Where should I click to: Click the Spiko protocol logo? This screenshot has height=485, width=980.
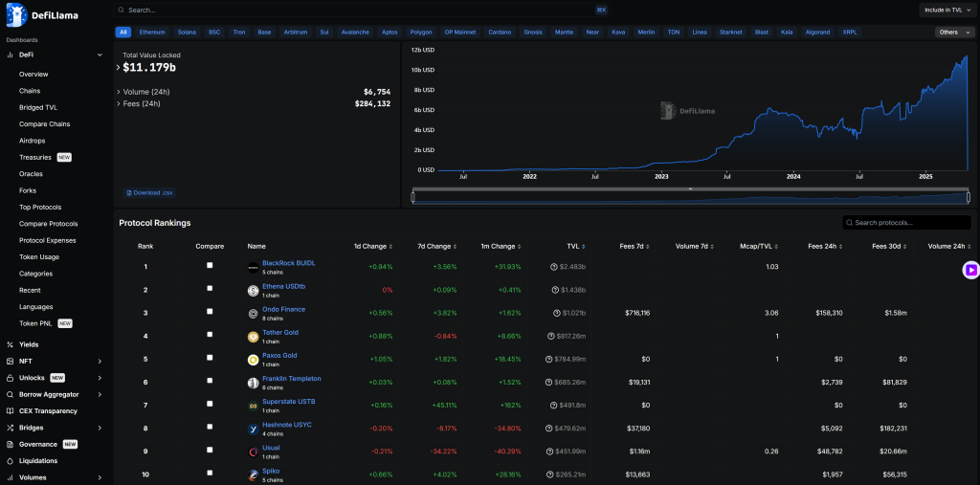pyautogui.click(x=253, y=475)
